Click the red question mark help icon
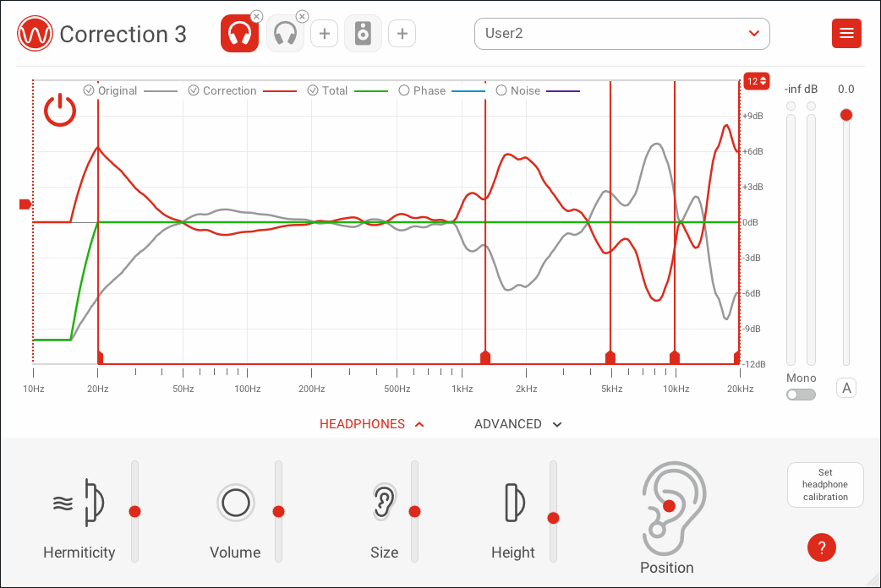881x588 pixels. [x=821, y=547]
